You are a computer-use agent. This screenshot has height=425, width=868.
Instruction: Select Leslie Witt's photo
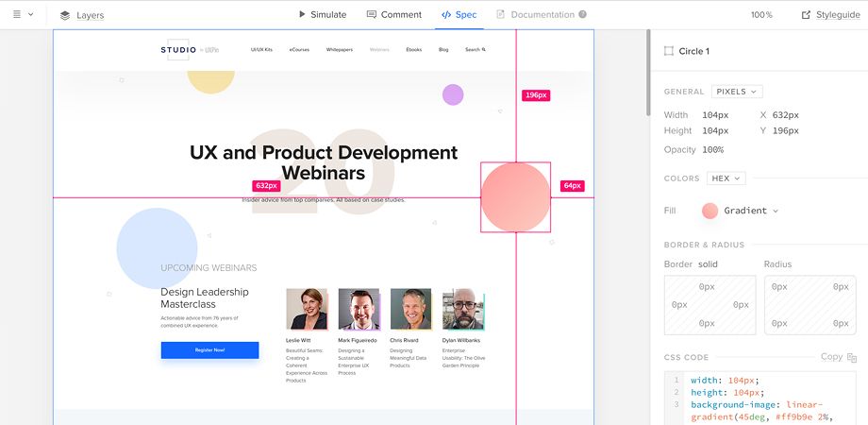click(x=307, y=309)
